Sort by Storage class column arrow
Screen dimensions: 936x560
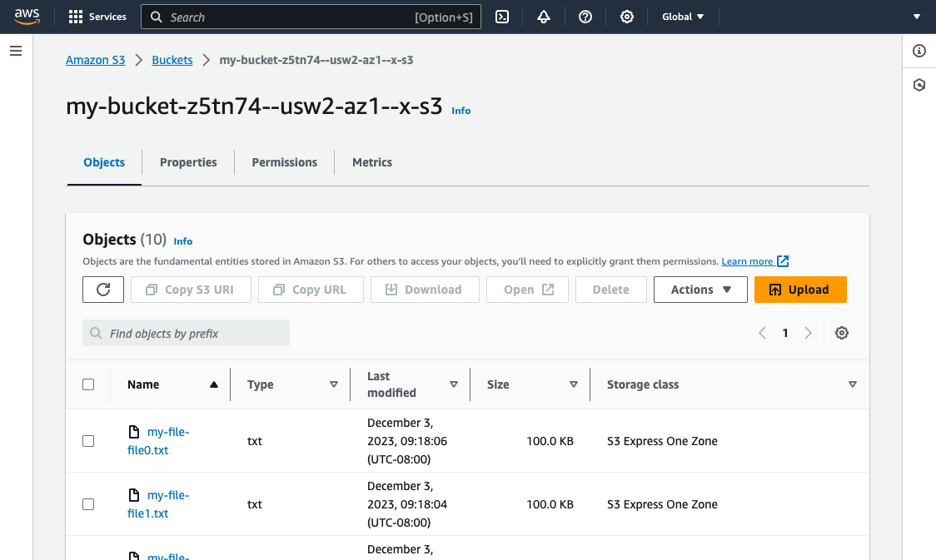click(x=853, y=384)
